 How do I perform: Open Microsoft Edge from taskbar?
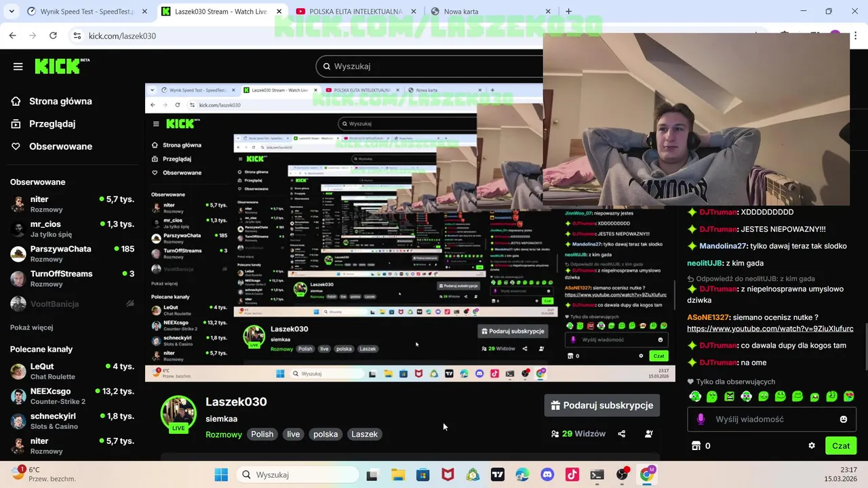click(x=522, y=475)
